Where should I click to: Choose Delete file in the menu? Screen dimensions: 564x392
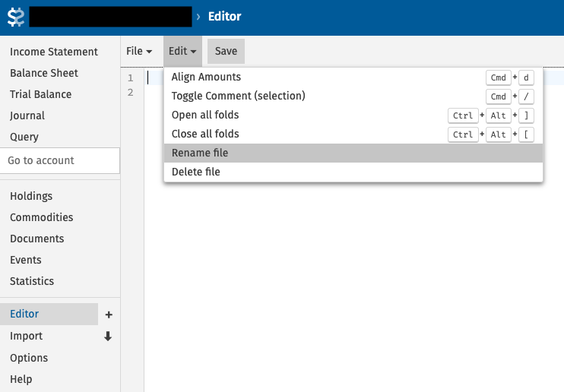196,172
